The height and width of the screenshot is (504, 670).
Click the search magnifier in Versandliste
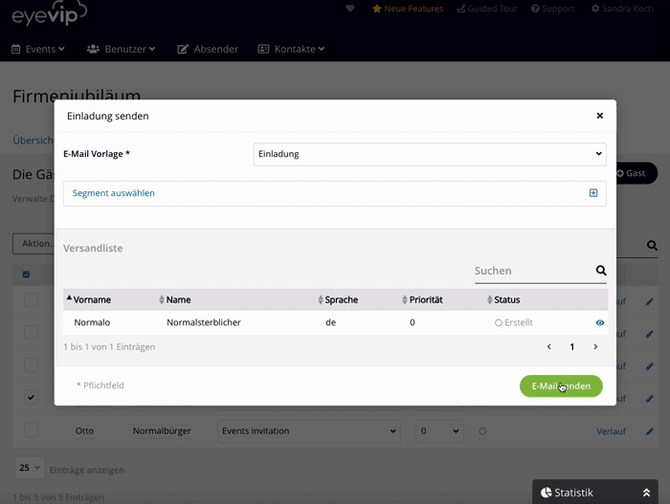coord(601,270)
